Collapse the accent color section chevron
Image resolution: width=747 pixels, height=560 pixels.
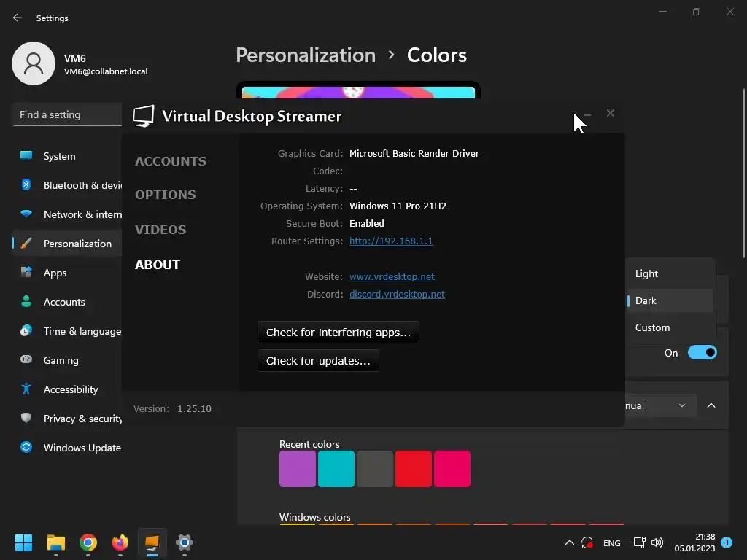pos(711,405)
